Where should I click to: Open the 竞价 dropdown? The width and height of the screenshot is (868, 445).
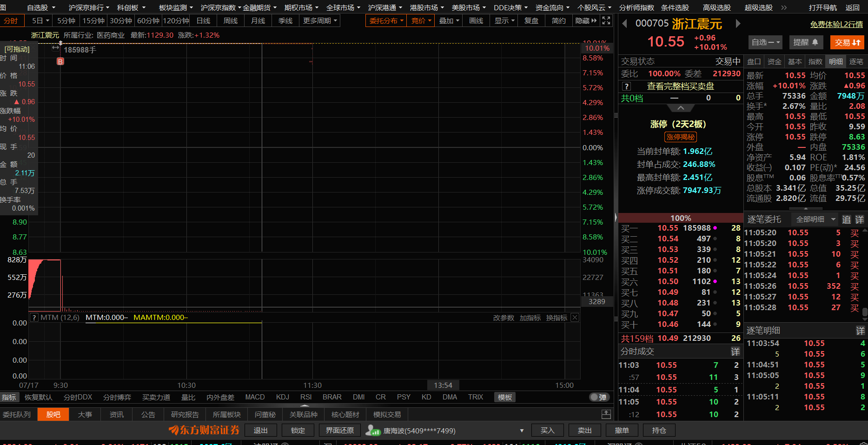(x=421, y=20)
